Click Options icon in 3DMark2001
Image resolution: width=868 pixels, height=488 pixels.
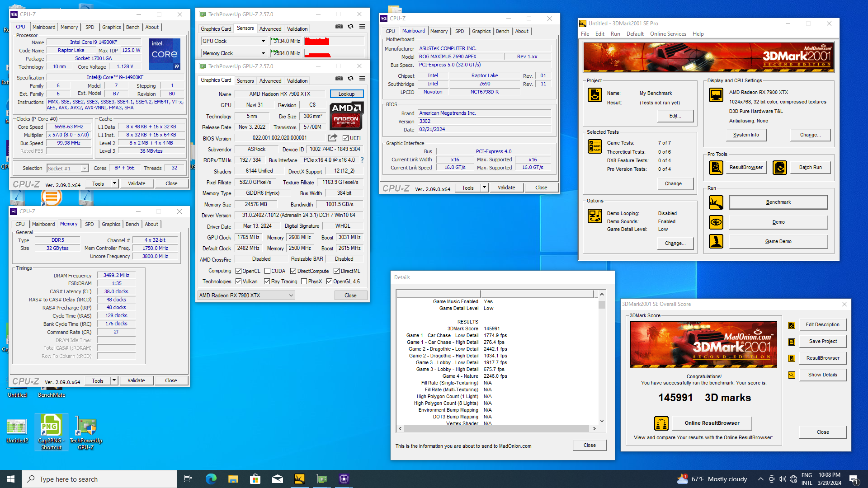(x=595, y=216)
